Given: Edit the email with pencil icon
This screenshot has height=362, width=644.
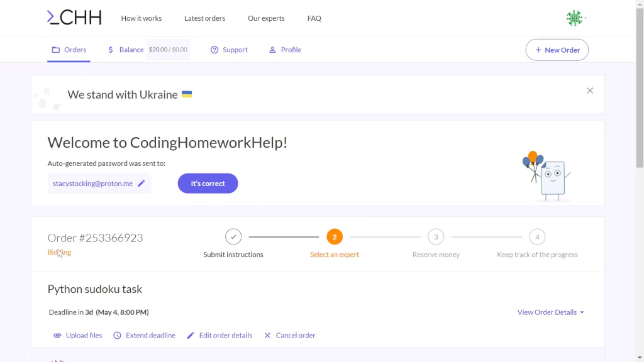Looking at the screenshot, I should click(142, 184).
